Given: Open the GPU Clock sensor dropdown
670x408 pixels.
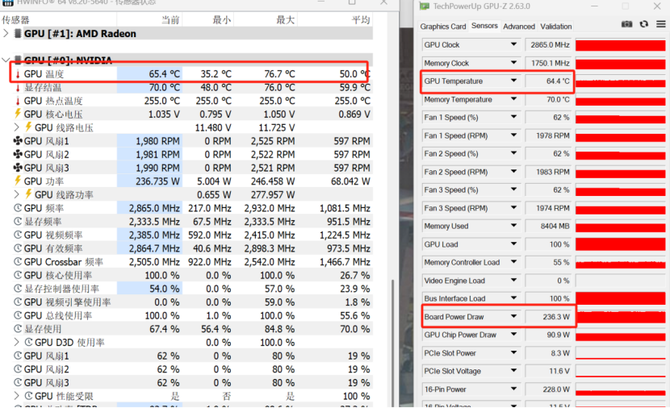Looking at the screenshot, I should (x=514, y=44).
